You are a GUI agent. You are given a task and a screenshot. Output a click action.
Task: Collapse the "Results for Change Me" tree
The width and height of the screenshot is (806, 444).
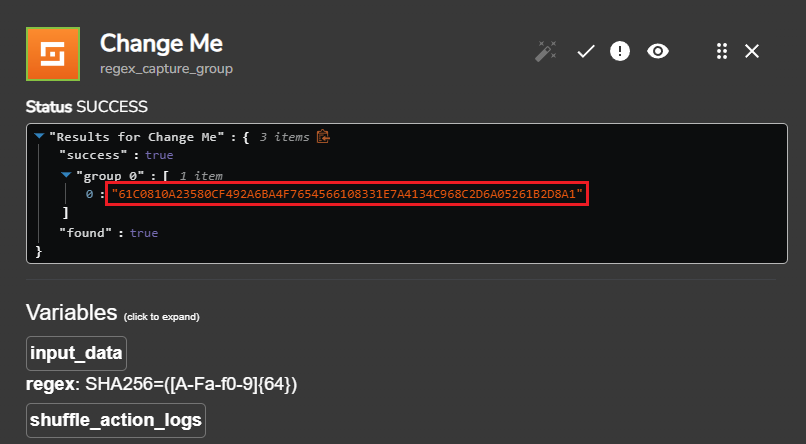click(x=39, y=137)
